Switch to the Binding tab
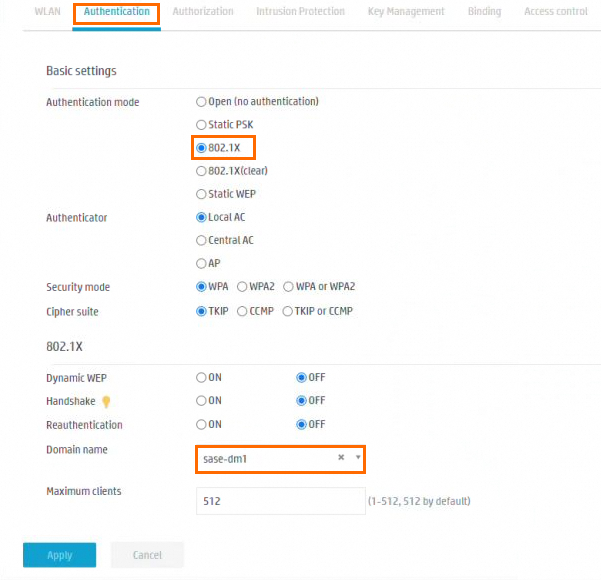The image size is (601, 580). (x=484, y=12)
